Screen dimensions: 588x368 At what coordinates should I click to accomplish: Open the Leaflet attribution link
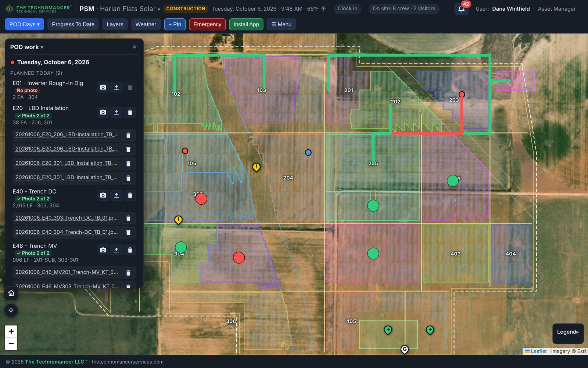click(538, 351)
